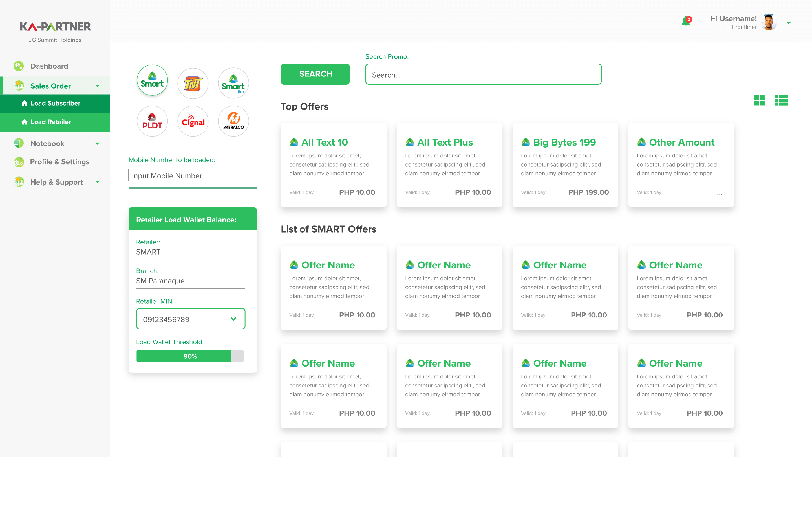The width and height of the screenshot is (812, 508).
Task: Select the Cignal provider logo
Action: pyautogui.click(x=193, y=121)
